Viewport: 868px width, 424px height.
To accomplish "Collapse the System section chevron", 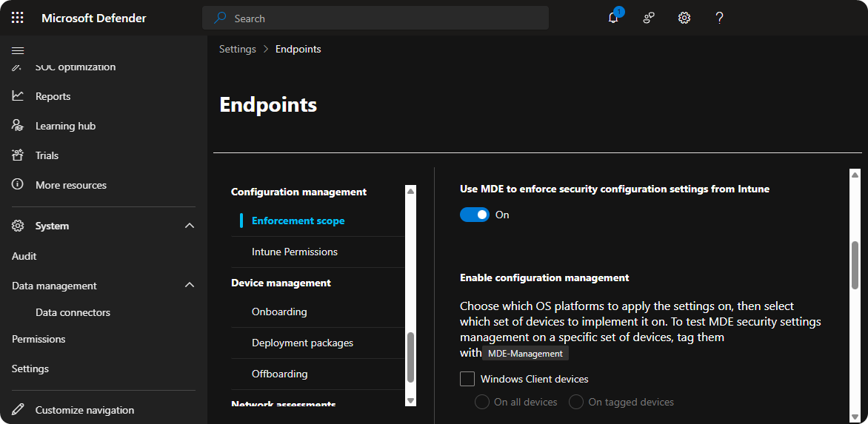I will click(x=190, y=226).
